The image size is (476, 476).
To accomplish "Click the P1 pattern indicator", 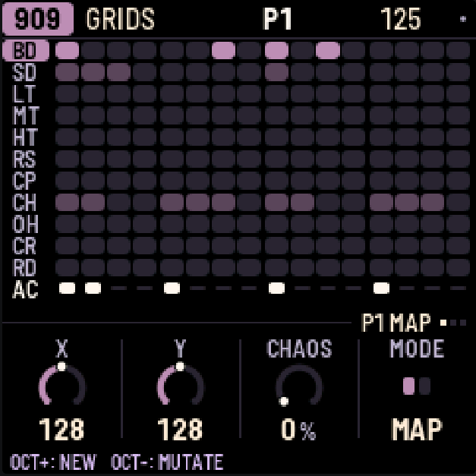I will click(277, 19).
